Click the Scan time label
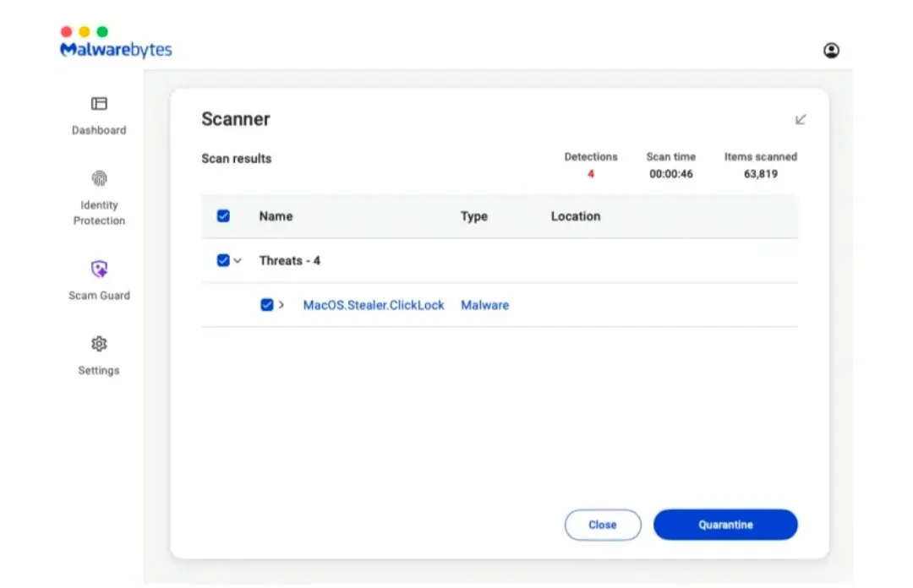 pos(670,156)
